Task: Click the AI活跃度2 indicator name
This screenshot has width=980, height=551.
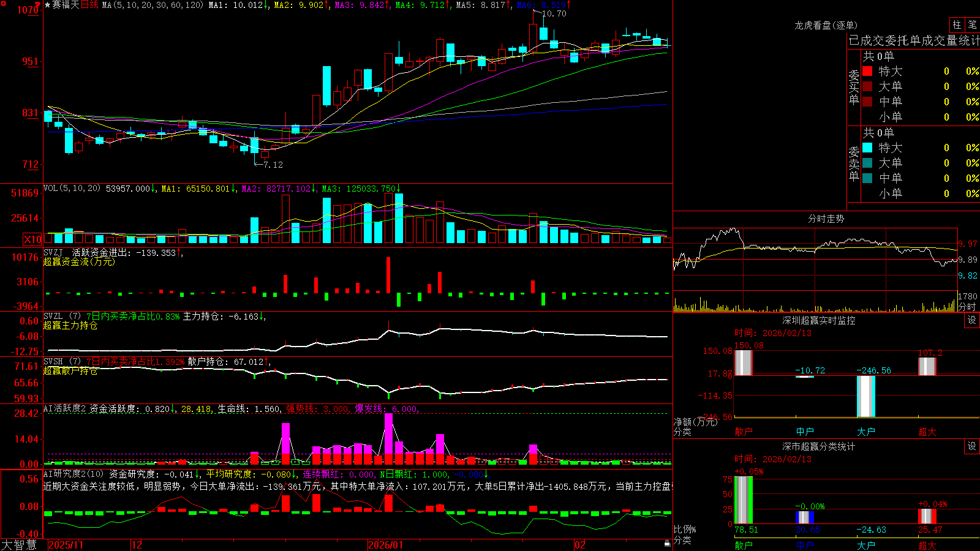Action: (65, 409)
